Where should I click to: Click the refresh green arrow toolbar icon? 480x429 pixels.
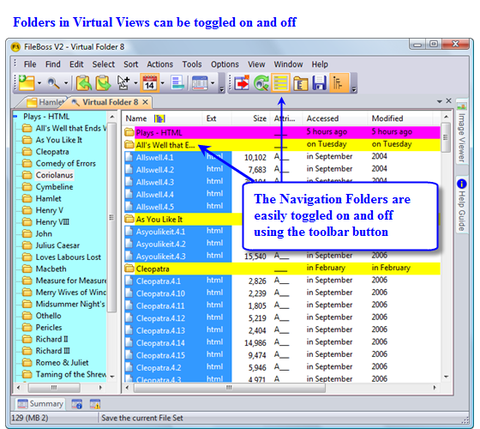coord(261,83)
